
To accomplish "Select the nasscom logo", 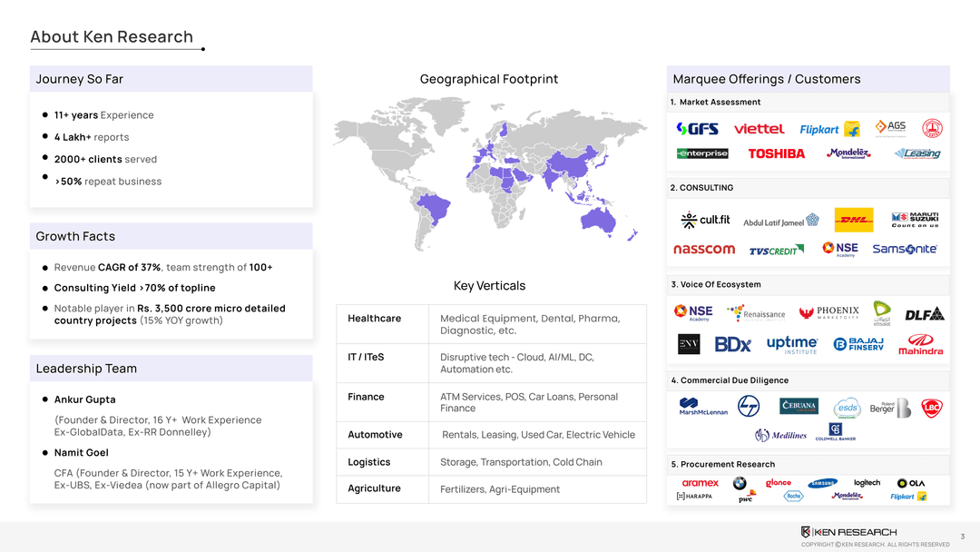I will (x=704, y=249).
